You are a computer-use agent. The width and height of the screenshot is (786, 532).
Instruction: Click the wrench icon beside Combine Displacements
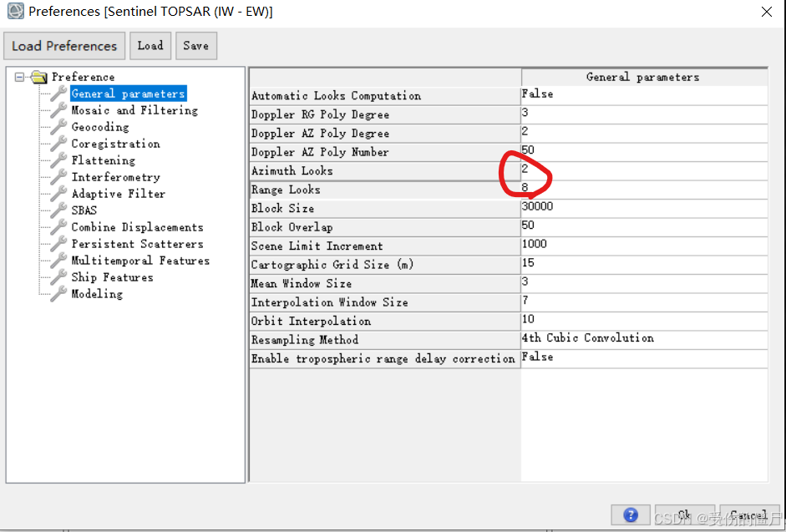[x=58, y=226]
